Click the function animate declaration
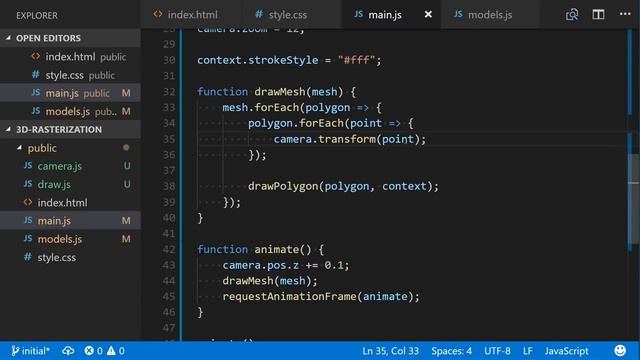Viewport: 640px width, 360px height. click(x=260, y=249)
